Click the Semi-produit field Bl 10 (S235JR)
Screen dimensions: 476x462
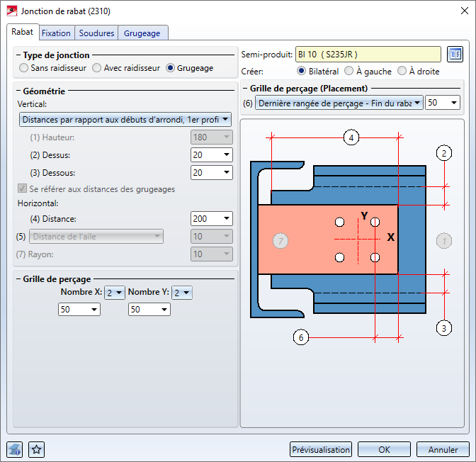pyautogui.click(x=368, y=55)
